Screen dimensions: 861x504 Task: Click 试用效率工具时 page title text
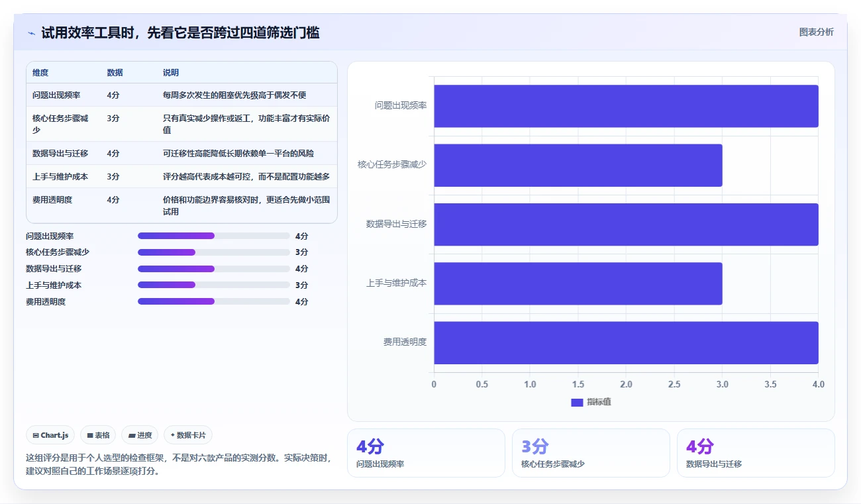click(x=180, y=32)
